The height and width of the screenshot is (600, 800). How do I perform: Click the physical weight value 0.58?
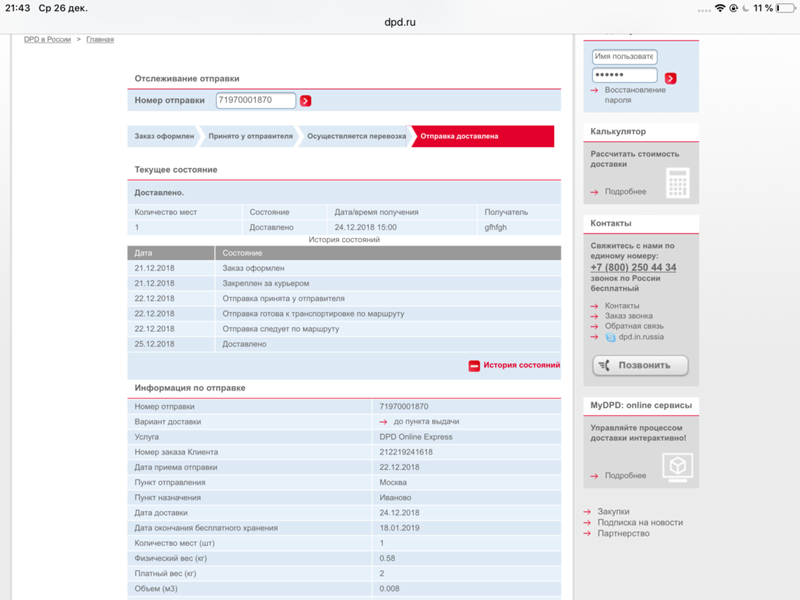pyautogui.click(x=387, y=558)
